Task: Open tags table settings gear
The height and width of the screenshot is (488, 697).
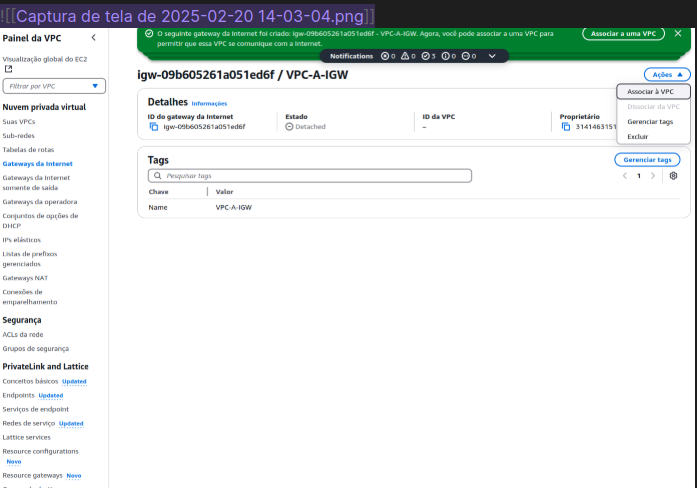Action: [674, 176]
